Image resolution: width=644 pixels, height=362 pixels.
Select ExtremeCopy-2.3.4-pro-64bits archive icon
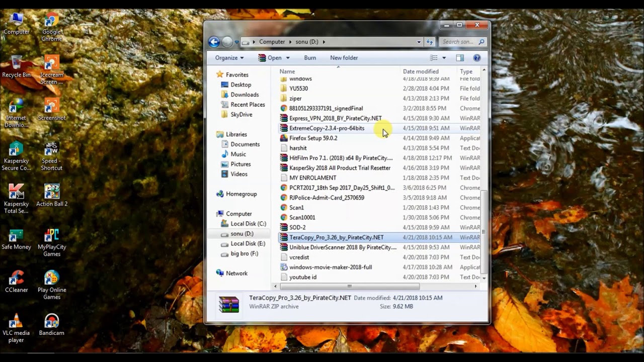(284, 128)
